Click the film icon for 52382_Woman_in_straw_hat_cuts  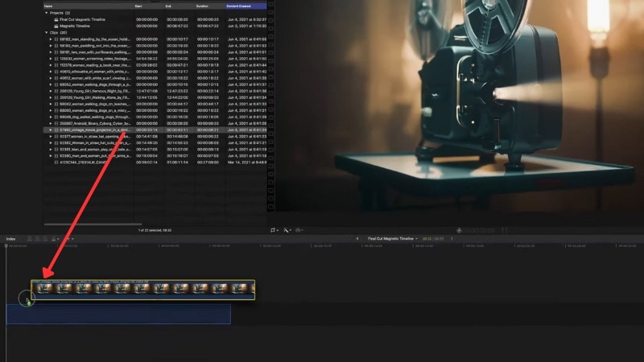coord(56,143)
